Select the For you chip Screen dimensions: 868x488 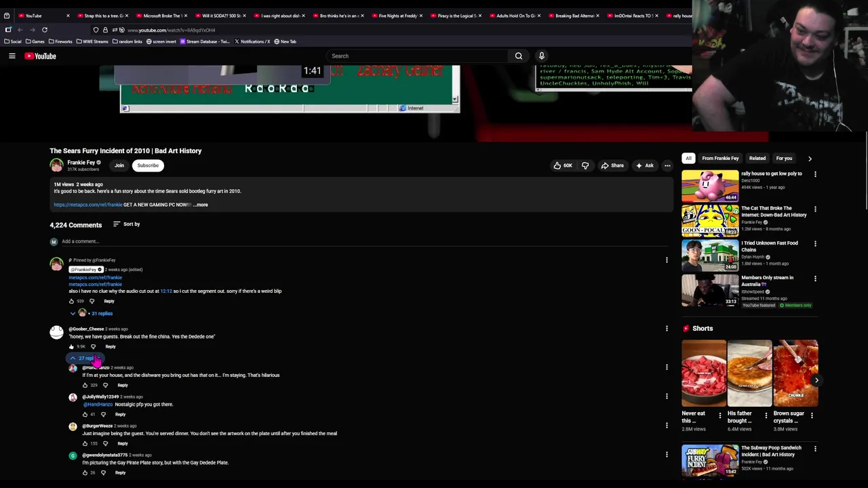tap(784, 159)
